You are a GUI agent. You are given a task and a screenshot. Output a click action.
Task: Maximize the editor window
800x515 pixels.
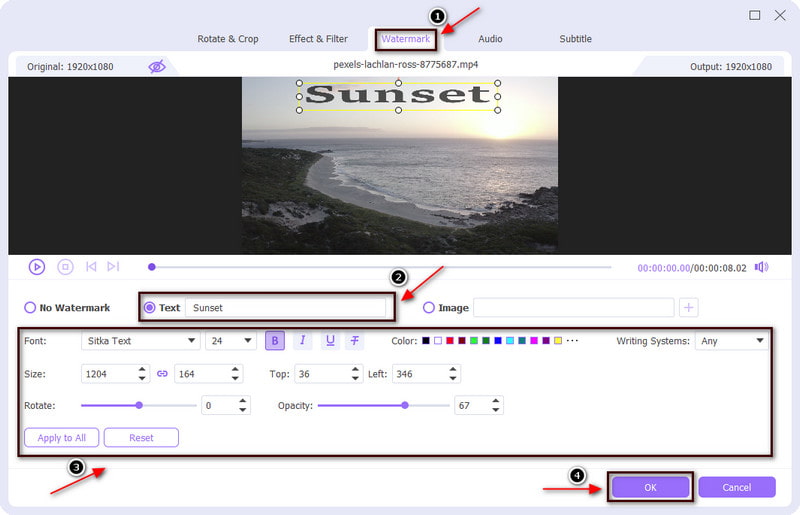(755, 15)
